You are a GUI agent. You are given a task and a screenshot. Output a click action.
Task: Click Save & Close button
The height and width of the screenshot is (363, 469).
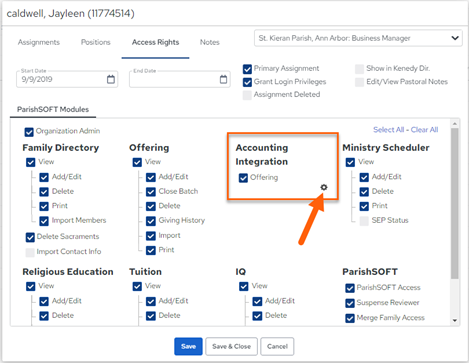[x=231, y=346]
